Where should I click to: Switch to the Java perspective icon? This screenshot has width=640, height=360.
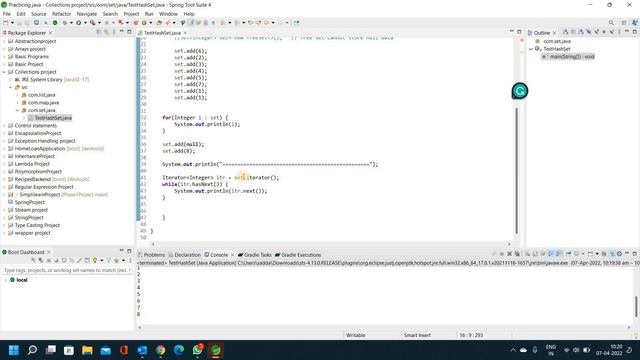[x=634, y=22]
